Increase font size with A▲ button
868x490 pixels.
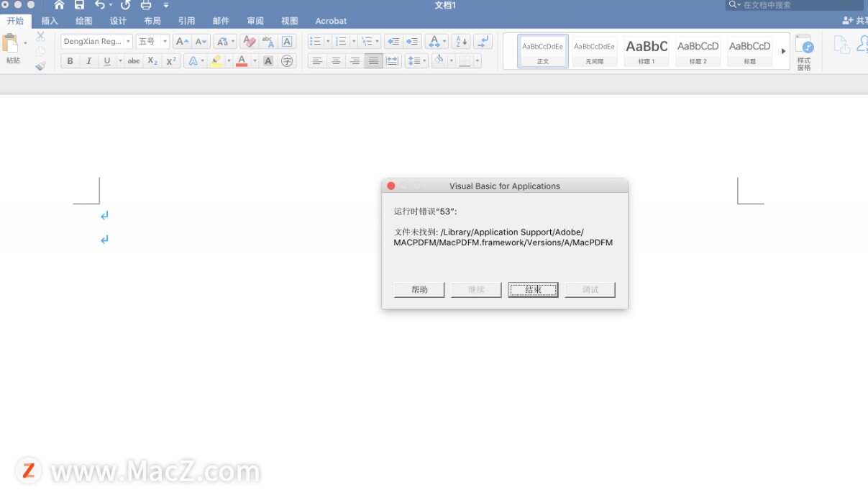click(x=182, y=42)
